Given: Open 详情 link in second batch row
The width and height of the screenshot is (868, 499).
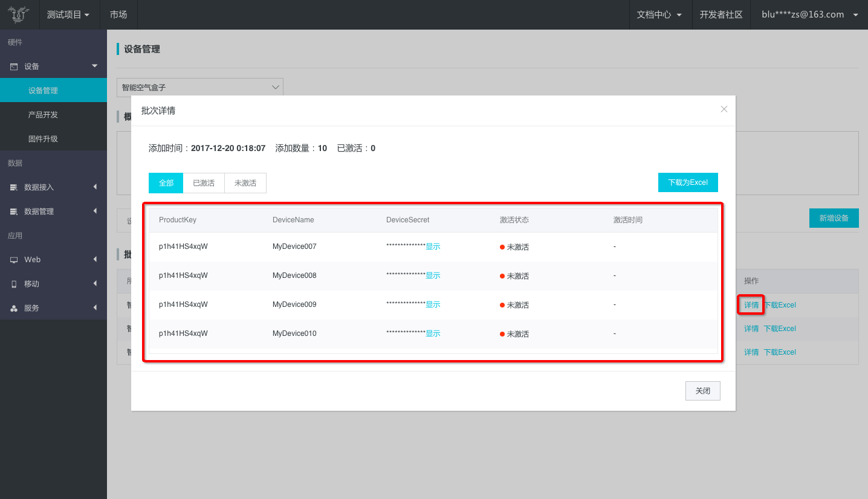Looking at the screenshot, I should pyautogui.click(x=751, y=329).
